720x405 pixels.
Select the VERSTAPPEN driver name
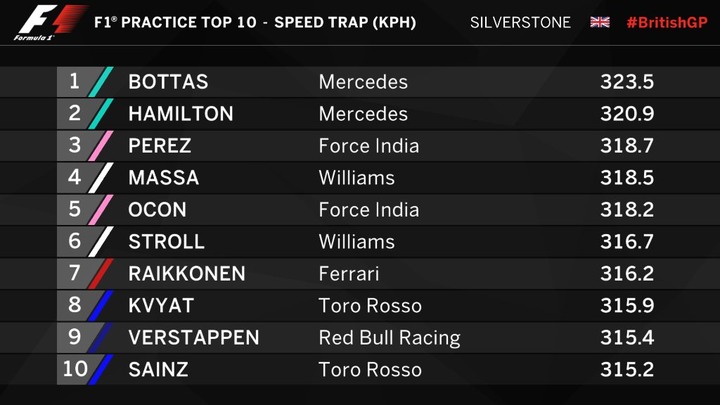(194, 338)
